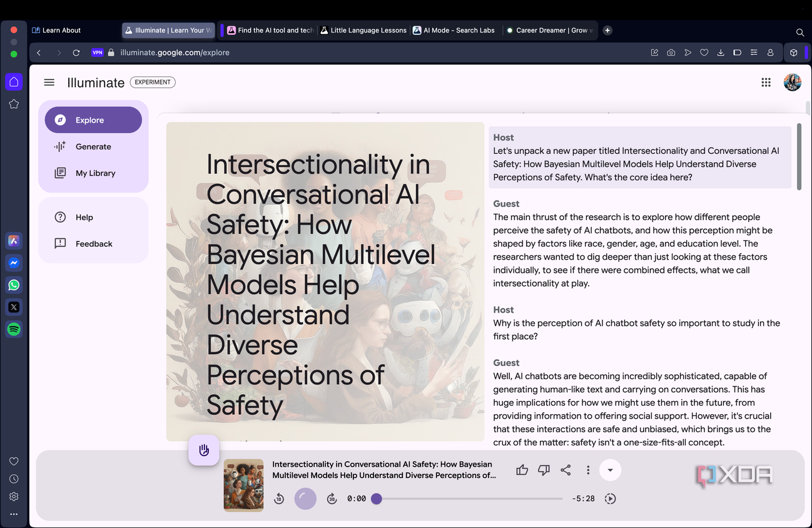Select the first Host transcript passage
The width and height of the screenshot is (812, 528).
640,158
